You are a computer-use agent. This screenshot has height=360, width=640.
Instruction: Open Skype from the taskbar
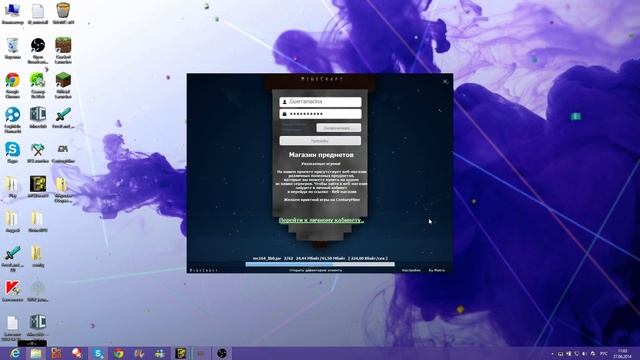coord(98,353)
